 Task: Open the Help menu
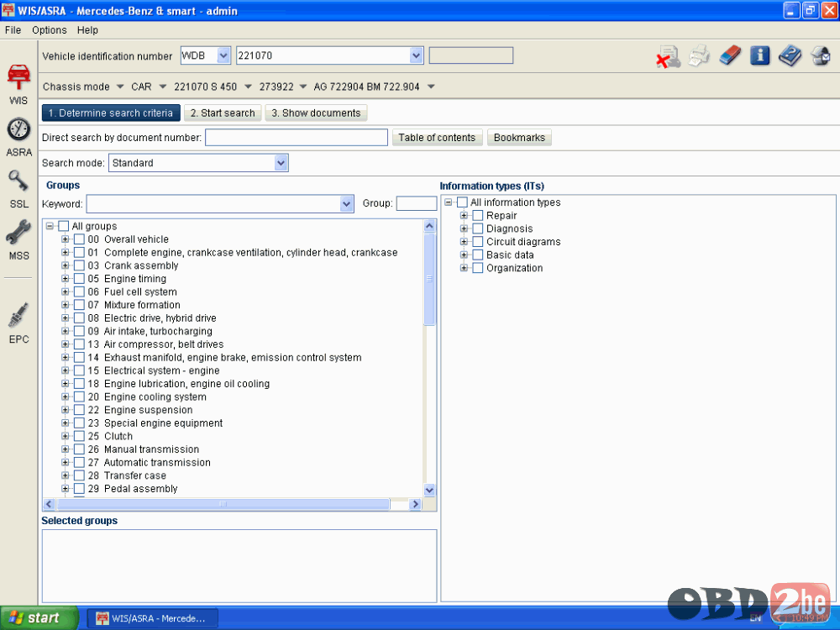(87, 30)
